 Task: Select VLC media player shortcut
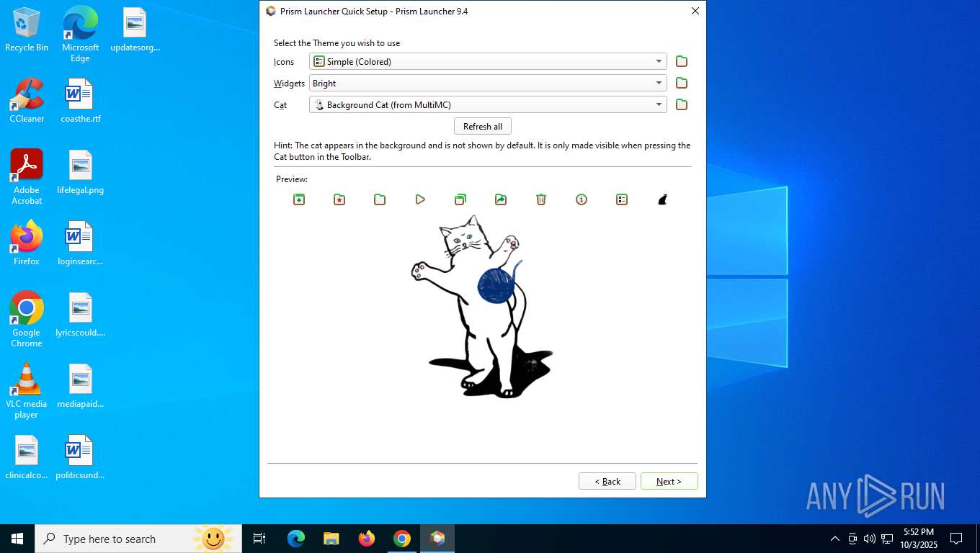[x=27, y=391]
